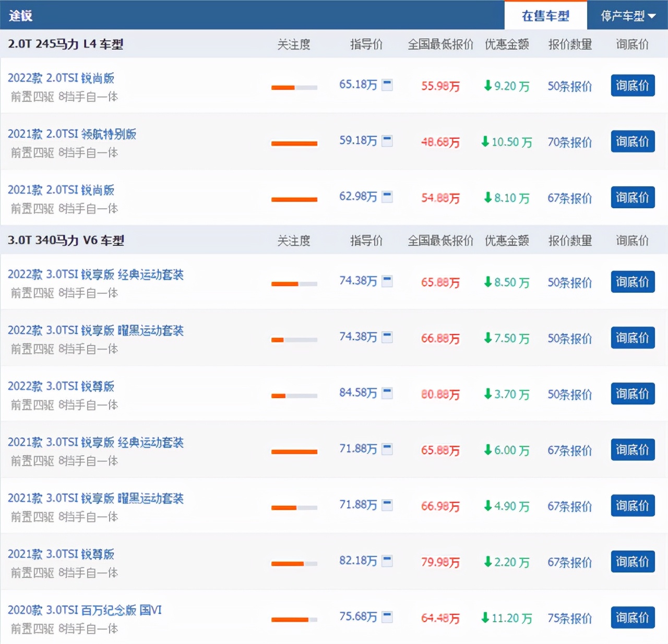Open calculator icon in 2022款 3.0TSI 锐享版 经典运动套装 row
Screen dimensions: 668x644
click(x=387, y=281)
